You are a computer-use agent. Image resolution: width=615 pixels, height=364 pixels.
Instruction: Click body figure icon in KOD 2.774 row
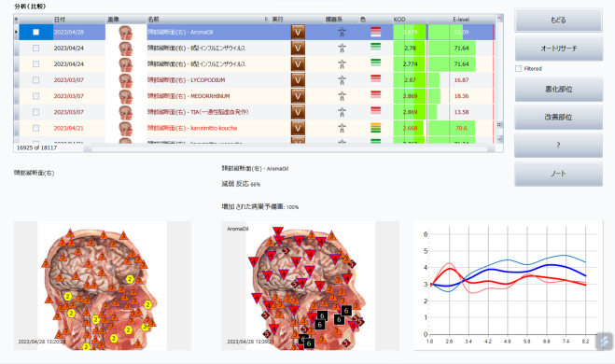click(x=342, y=64)
